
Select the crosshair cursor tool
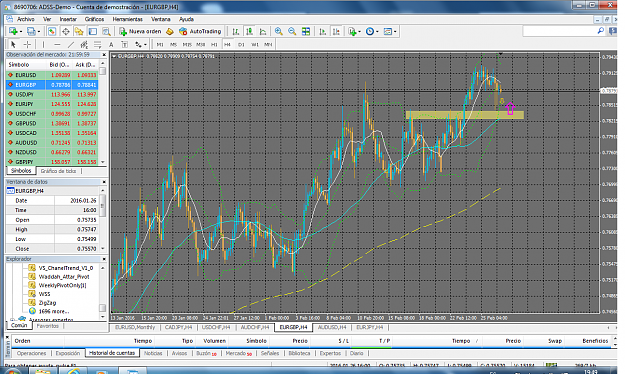point(27,45)
